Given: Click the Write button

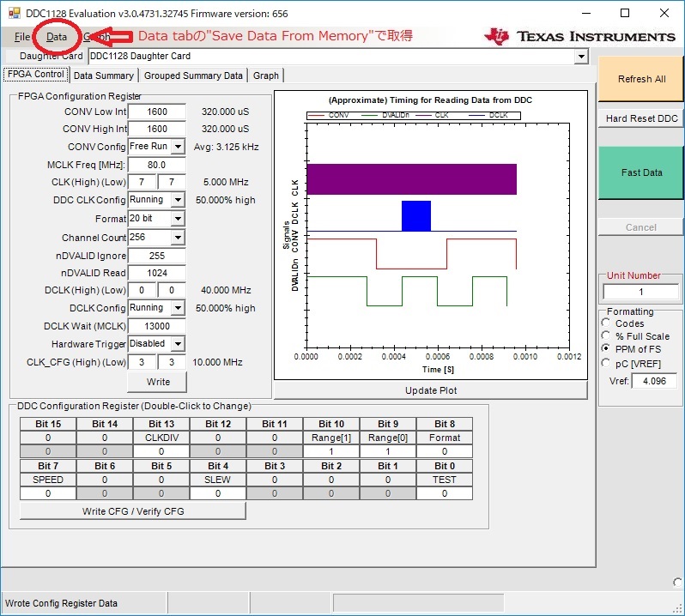Looking at the screenshot, I should 157,382.
